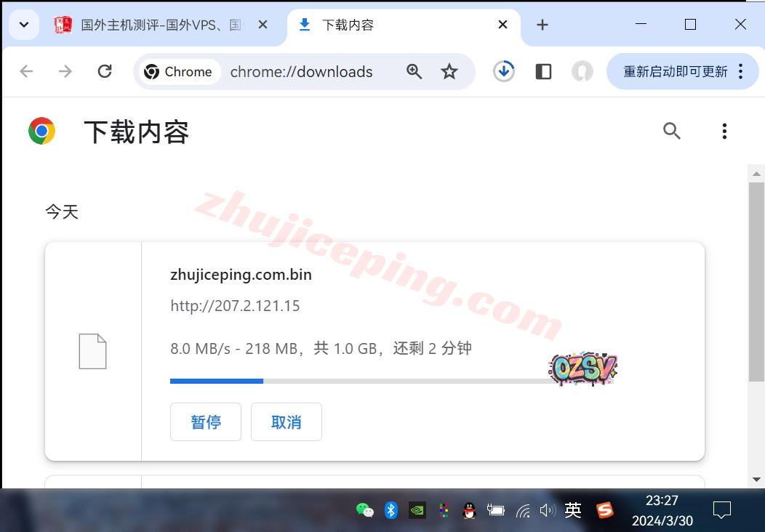Search downloads with the magnifier icon
This screenshot has height=532, width=765.
pyautogui.click(x=672, y=131)
